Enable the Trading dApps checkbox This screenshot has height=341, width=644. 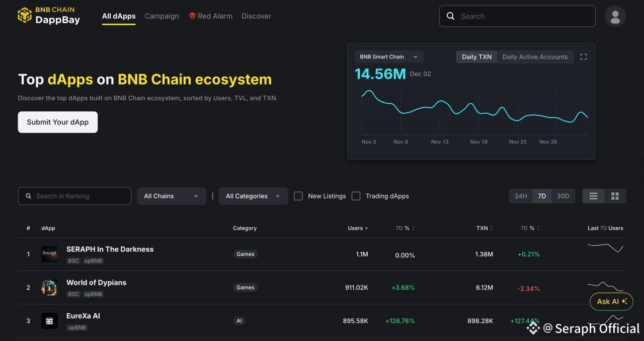pos(356,196)
